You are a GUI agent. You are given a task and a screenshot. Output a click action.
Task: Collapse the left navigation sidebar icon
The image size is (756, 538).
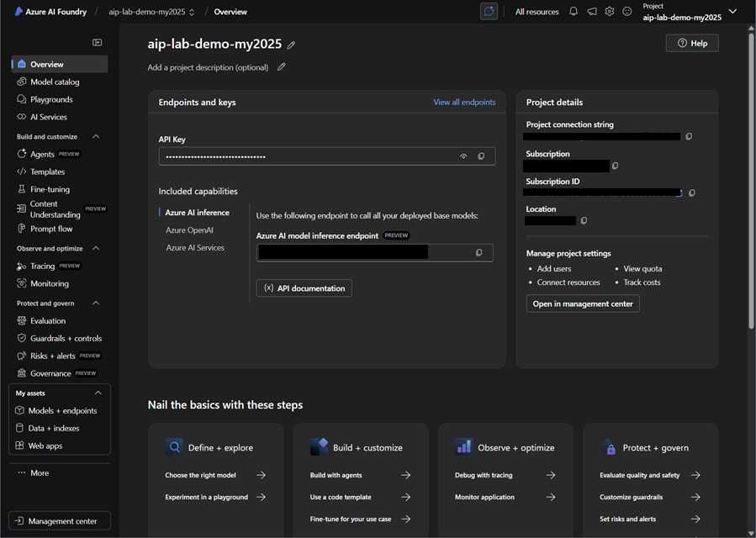tap(97, 42)
